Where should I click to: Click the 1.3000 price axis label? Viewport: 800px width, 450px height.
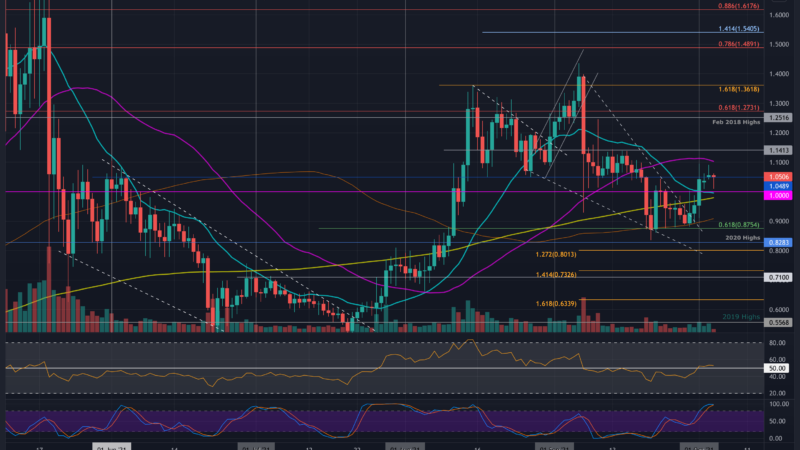click(x=779, y=104)
